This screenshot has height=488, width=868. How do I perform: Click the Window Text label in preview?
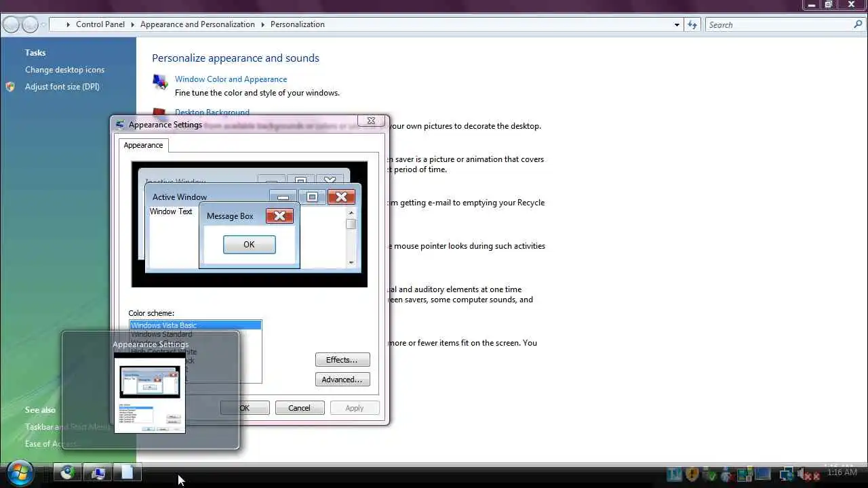click(x=171, y=211)
